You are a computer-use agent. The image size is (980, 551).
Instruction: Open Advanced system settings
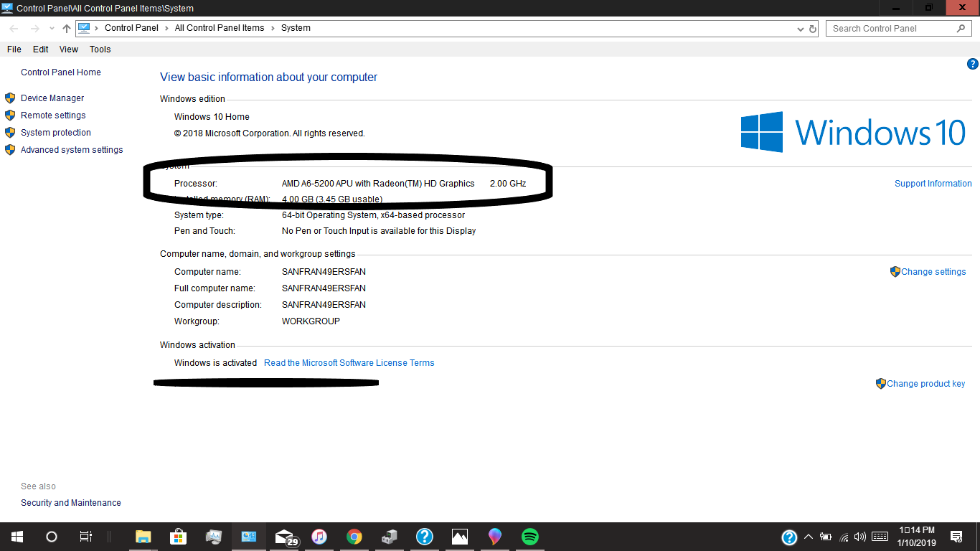72,150
